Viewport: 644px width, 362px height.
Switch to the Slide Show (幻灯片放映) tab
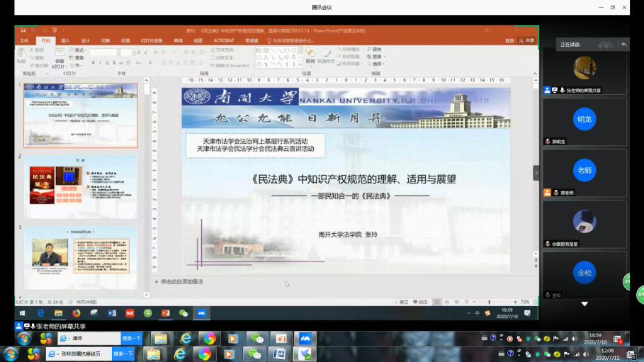pos(152,40)
